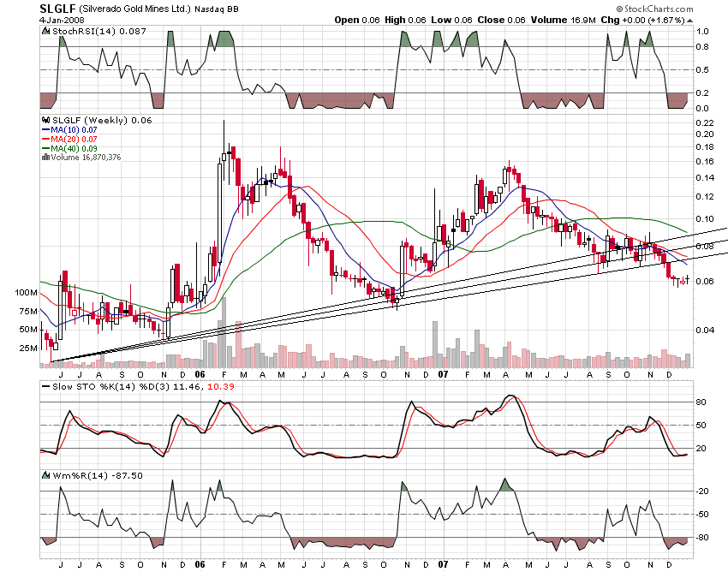Click the '-80' Wm%R axis label
The image size is (728, 572).
(x=702, y=538)
